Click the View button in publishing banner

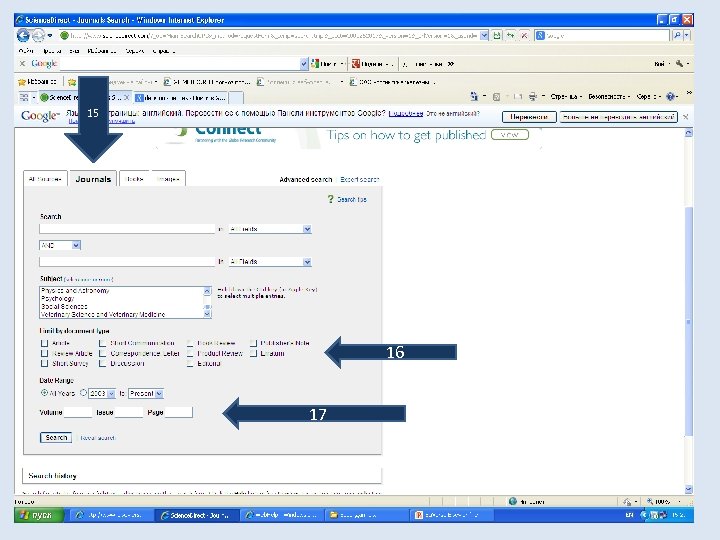(x=510, y=135)
